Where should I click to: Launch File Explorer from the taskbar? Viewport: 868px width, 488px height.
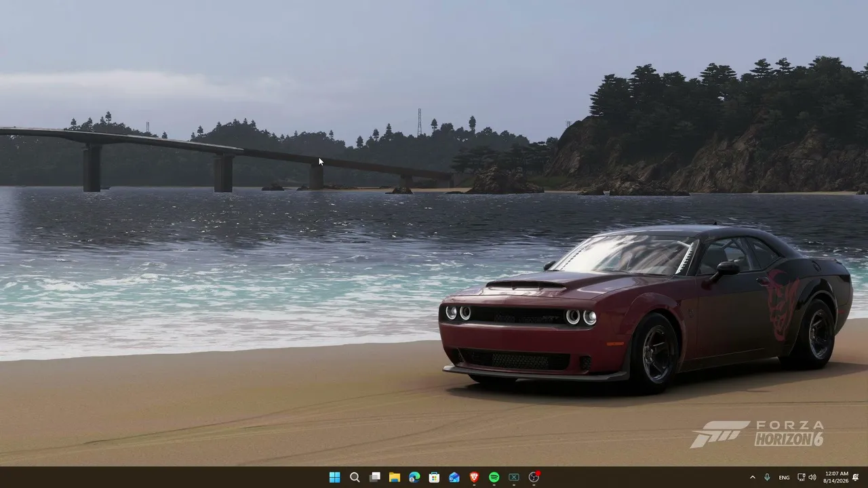coord(394,477)
